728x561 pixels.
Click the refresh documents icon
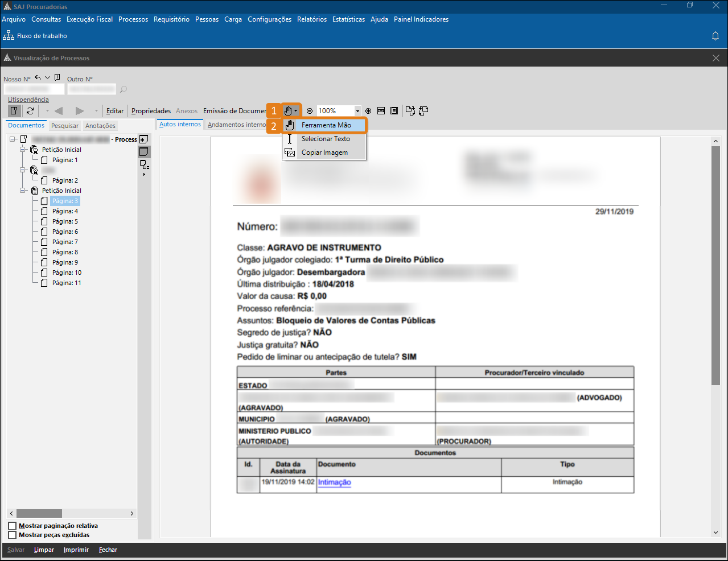tap(30, 111)
